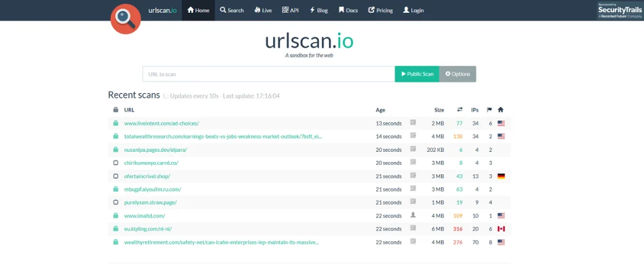The height and width of the screenshot is (265, 644).
Task: Click the 276 requests count value
Action: coord(457,242)
